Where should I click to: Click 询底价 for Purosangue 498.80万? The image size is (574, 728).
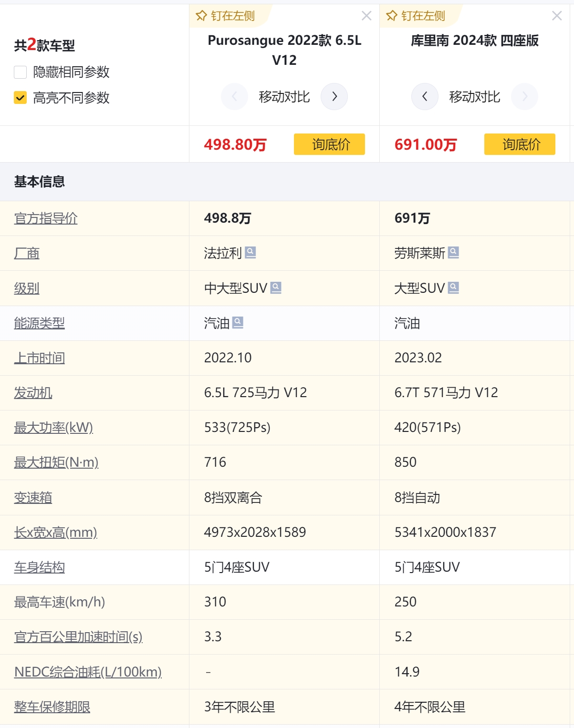(x=329, y=144)
